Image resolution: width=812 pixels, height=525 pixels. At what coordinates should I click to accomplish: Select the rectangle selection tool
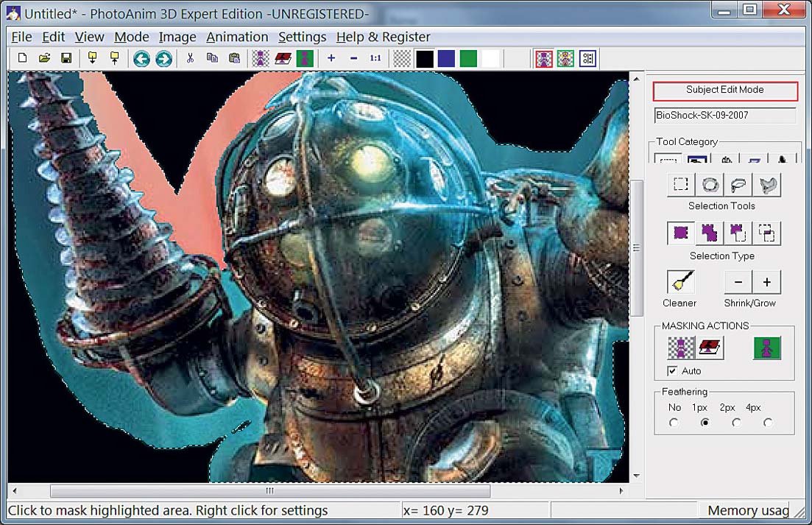[x=681, y=184]
